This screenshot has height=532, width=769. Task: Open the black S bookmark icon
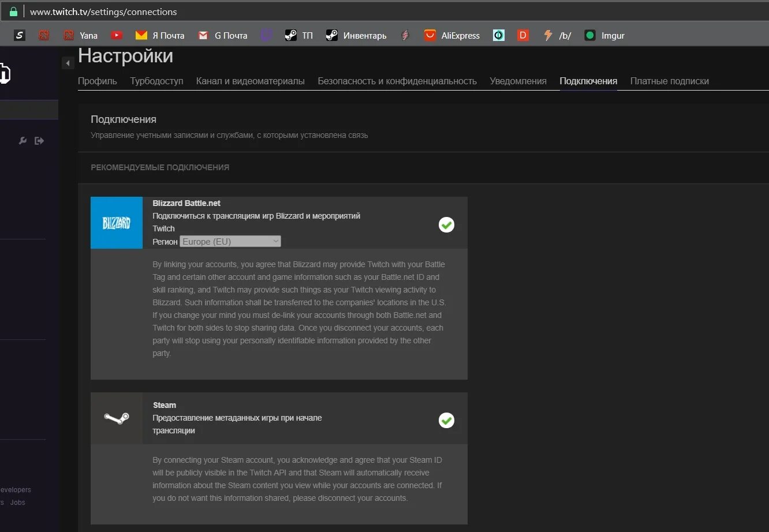pos(20,35)
